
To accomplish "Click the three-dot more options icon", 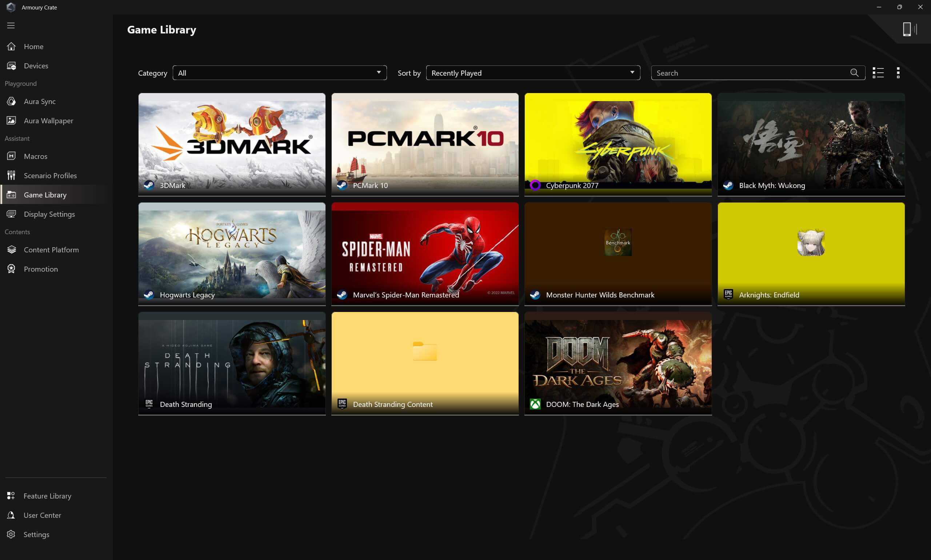I will (x=898, y=72).
